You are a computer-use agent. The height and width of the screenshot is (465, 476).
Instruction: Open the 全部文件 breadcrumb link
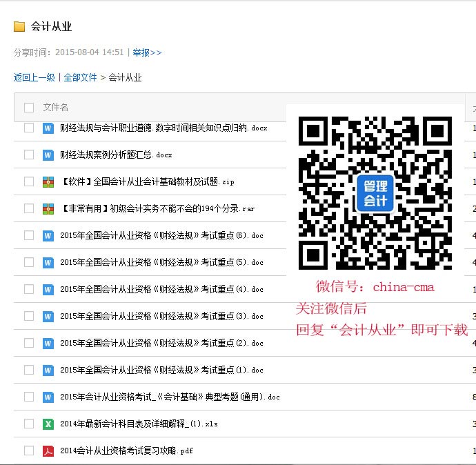pyautogui.click(x=80, y=77)
